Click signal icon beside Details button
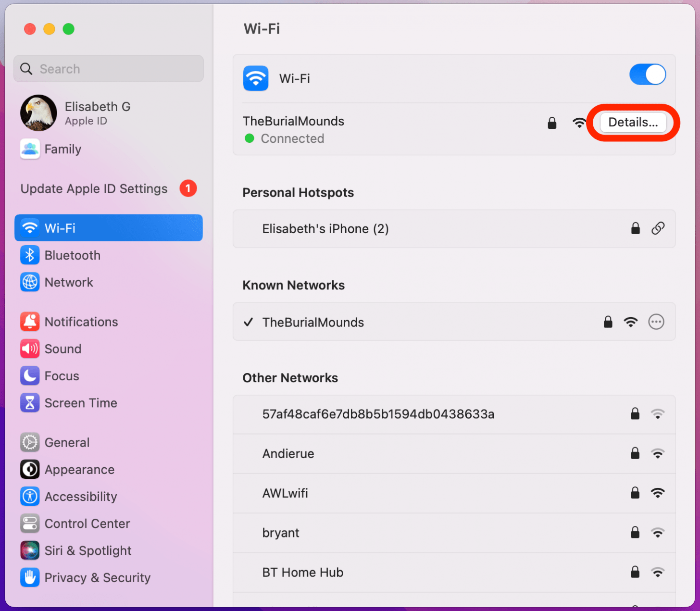 (x=579, y=123)
